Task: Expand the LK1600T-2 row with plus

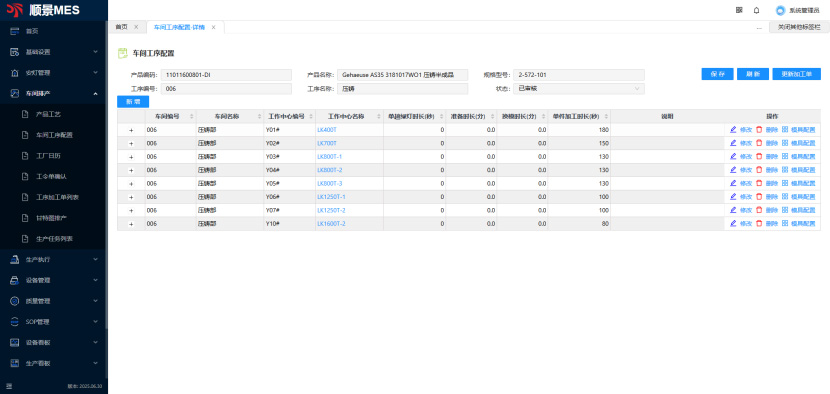Action: [x=131, y=224]
